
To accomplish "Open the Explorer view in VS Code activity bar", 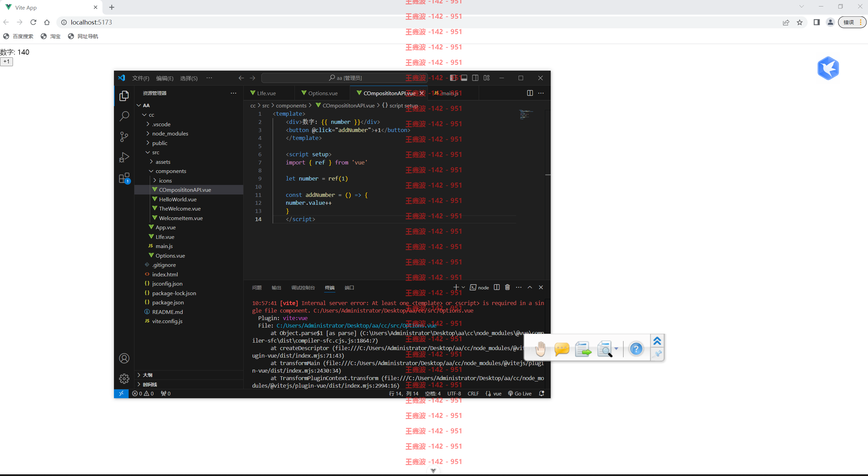I will point(124,96).
